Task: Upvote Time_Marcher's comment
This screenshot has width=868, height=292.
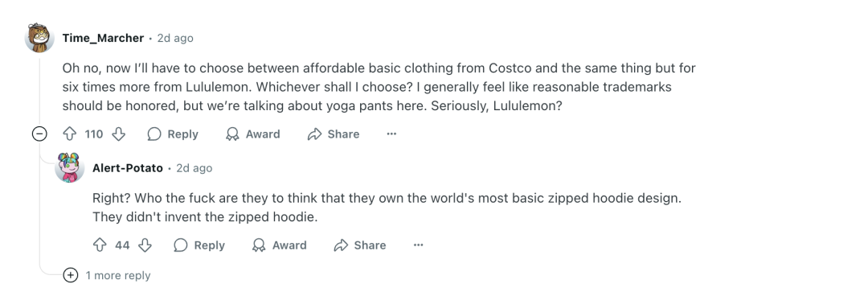Action: click(x=69, y=134)
